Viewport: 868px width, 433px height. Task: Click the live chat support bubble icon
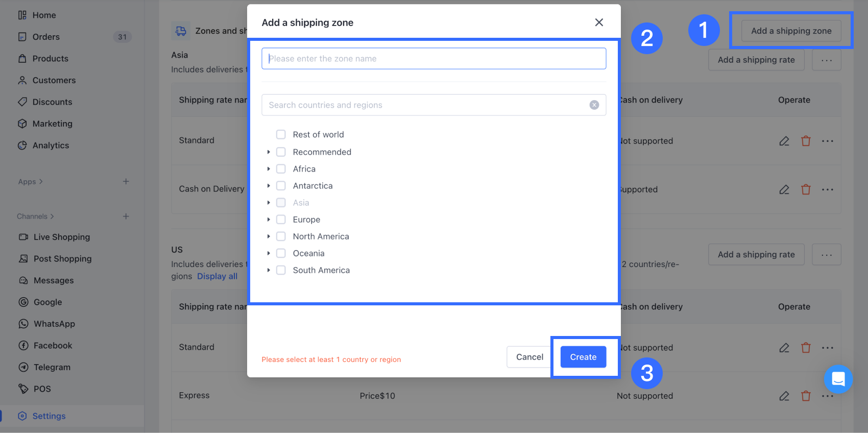838,379
